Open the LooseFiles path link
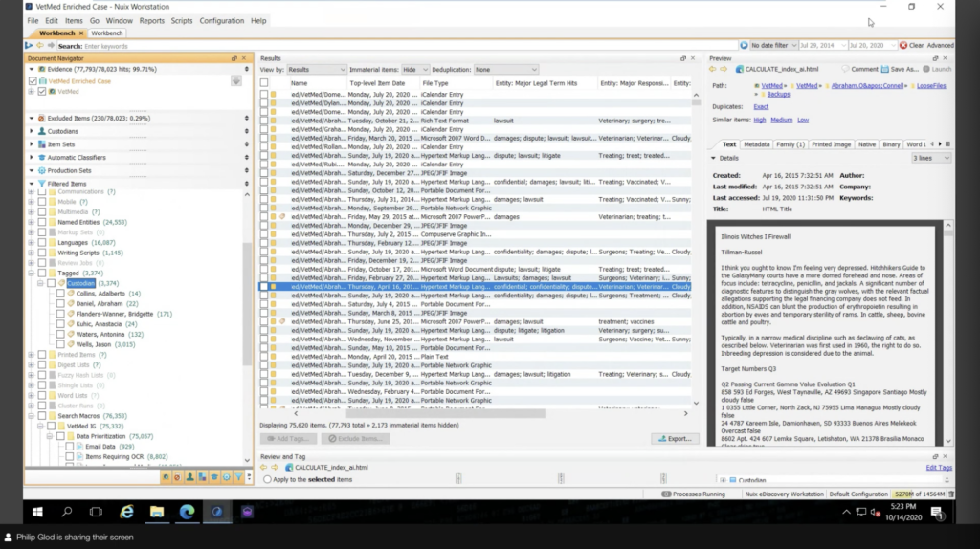 (931, 85)
